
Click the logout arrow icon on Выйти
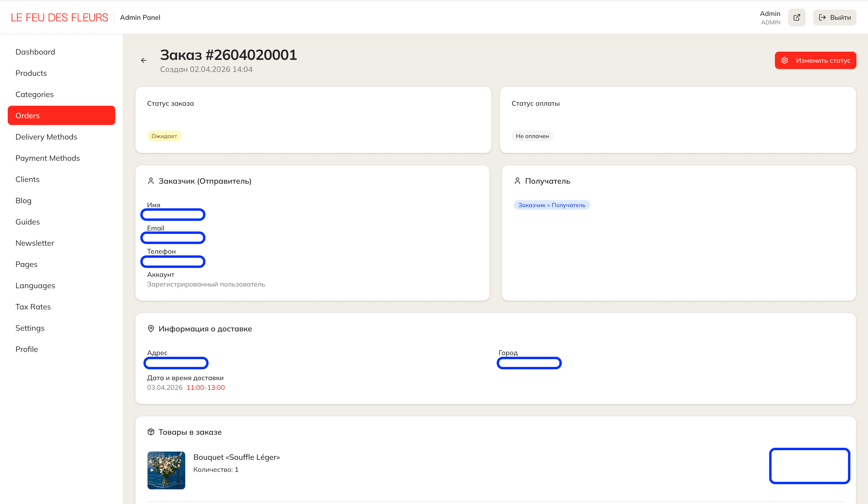pos(822,18)
